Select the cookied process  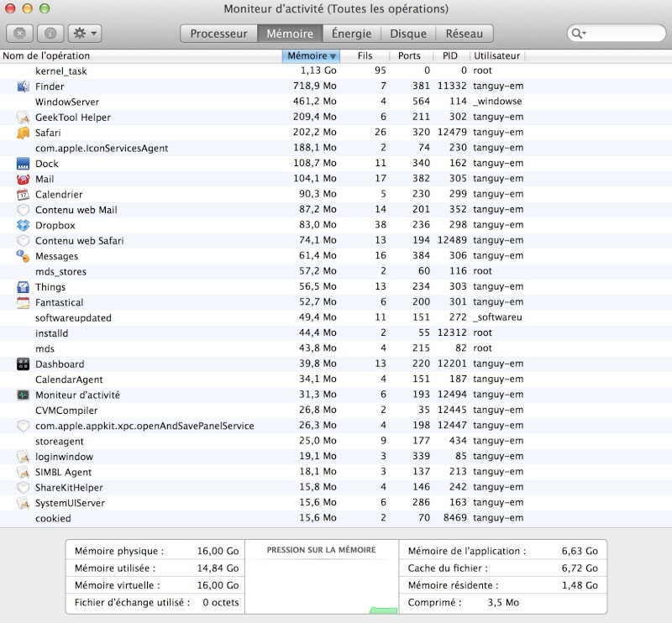[336, 518]
